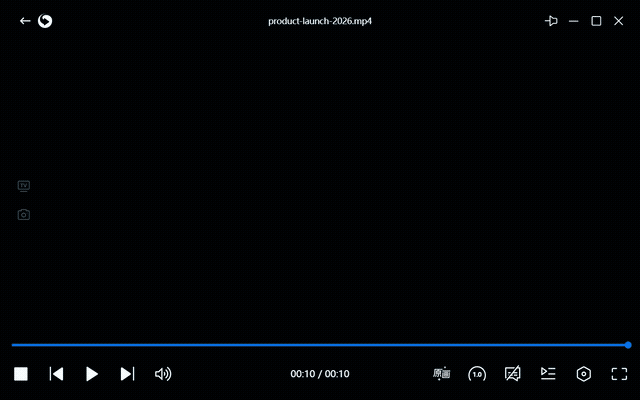
Task: Click the blue progress bar midpoint
Action: [x=320, y=345]
